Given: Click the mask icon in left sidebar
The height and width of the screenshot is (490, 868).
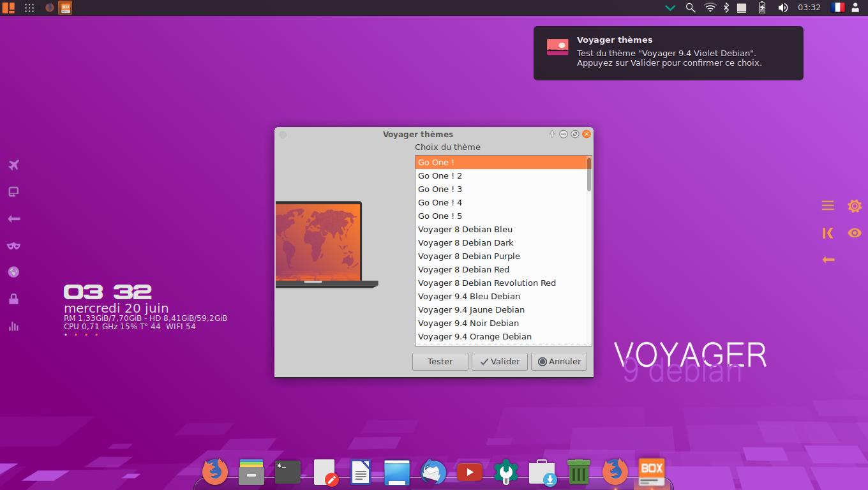Looking at the screenshot, I should coord(13,246).
